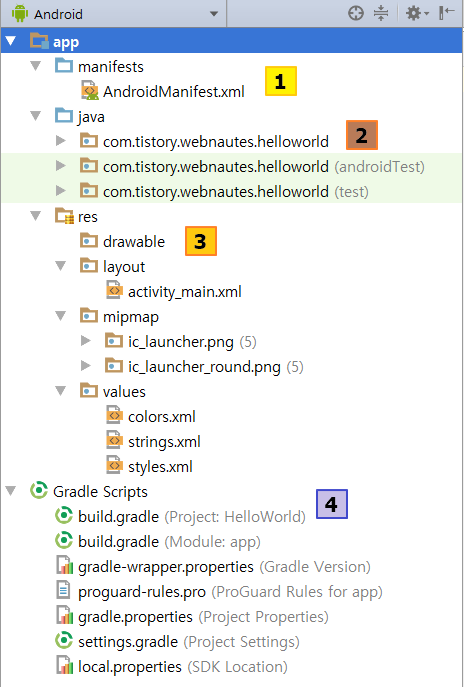Open styles.xml

[x=160, y=467]
